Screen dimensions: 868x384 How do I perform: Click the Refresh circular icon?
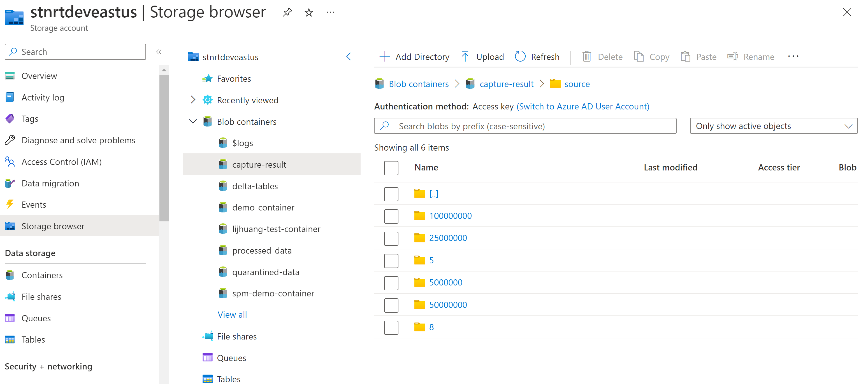pos(520,57)
